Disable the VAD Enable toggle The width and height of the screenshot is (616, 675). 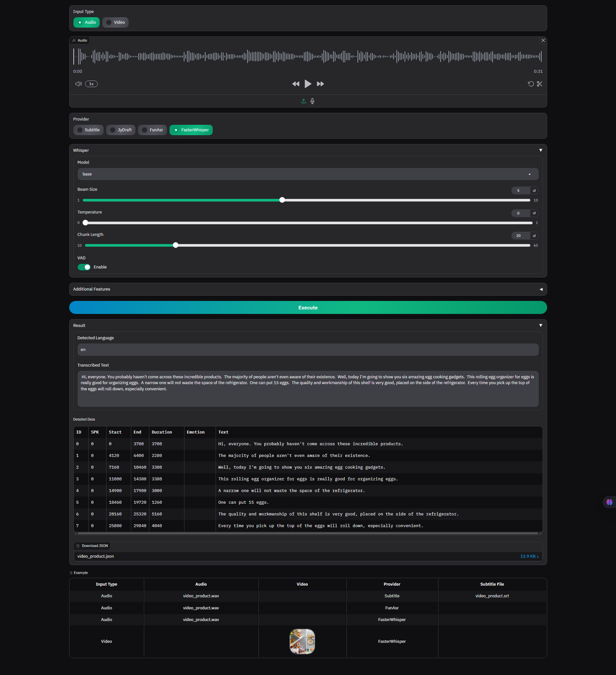[x=84, y=267]
